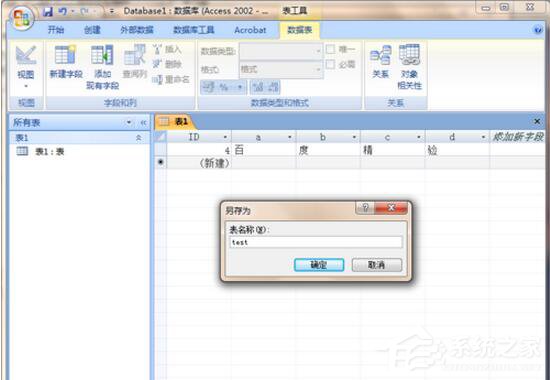The image size is (550, 380).
Task: Open the 所有表 navigation pane dropdown
Action: 129,122
